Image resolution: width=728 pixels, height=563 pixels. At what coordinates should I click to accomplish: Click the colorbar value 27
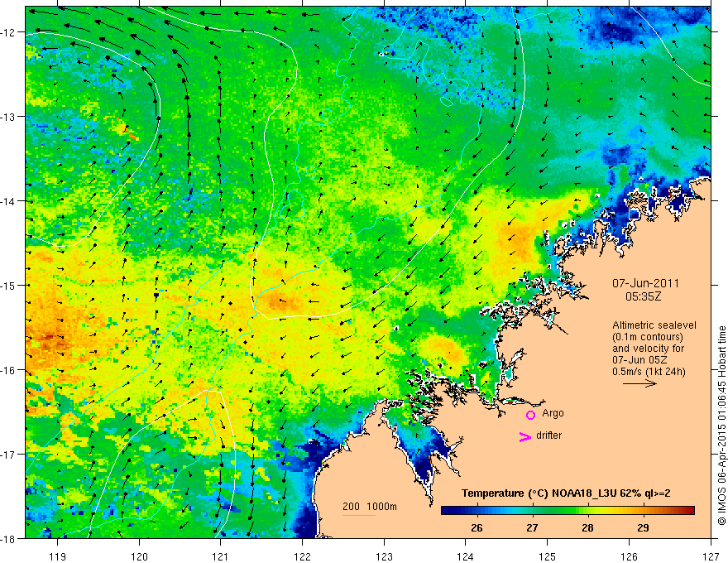(532, 527)
